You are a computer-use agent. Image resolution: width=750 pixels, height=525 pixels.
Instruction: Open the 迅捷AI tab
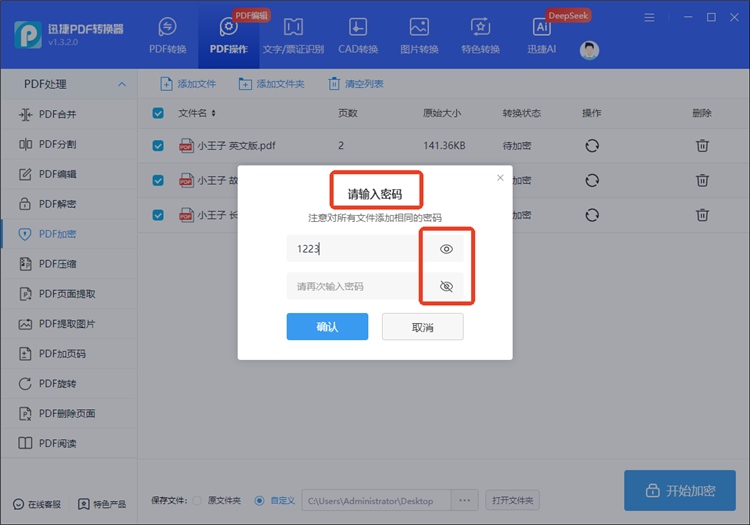coord(541,36)
